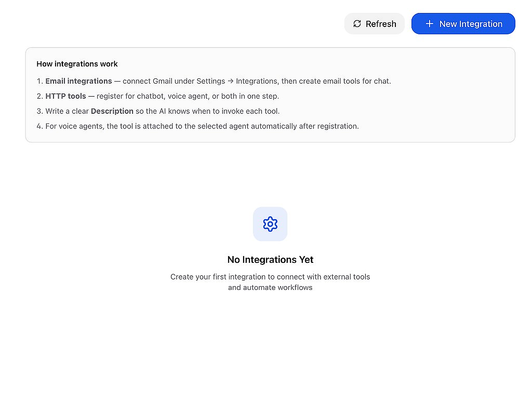Viewport: 532px width, 401px height.
Task: Click the 'Settings → Integrations' path text
Action: (x=237, y=81)
